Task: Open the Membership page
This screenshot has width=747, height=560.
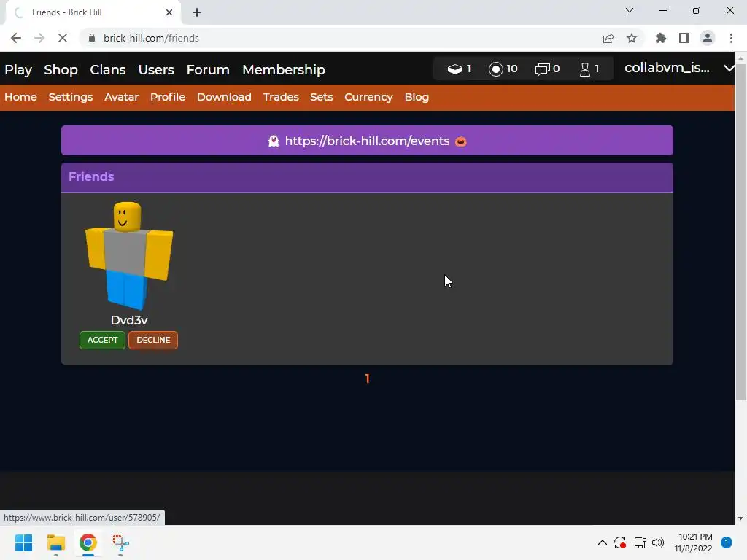Action: click(x=284, y=69)
